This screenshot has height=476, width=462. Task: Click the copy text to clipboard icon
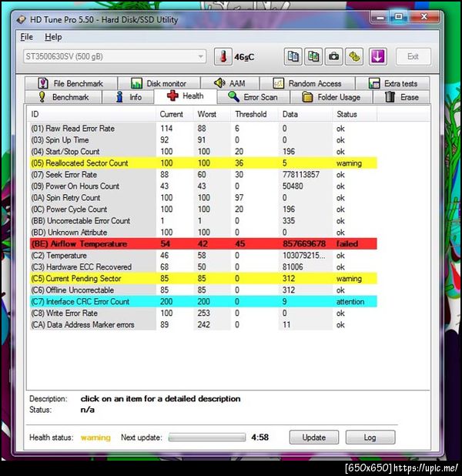(x=293, y=56)
